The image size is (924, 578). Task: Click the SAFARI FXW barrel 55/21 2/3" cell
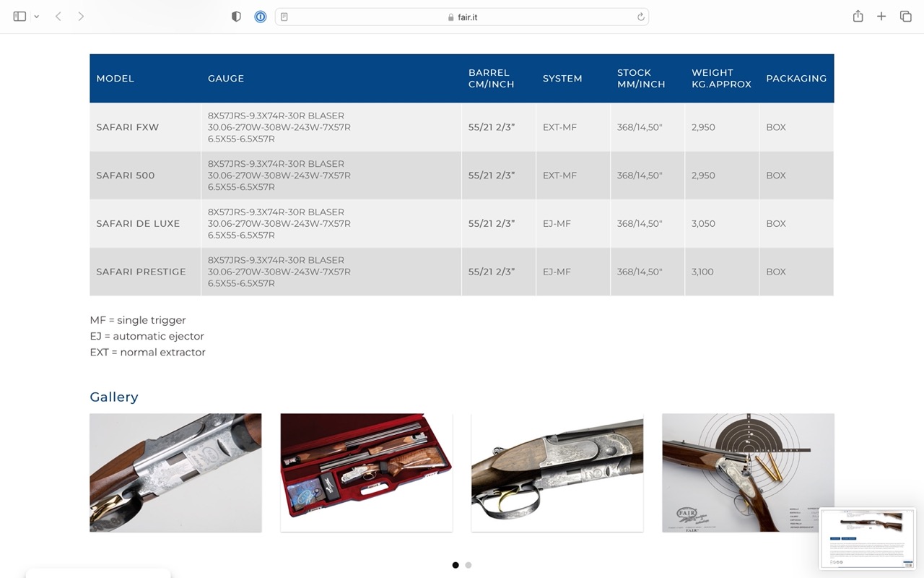click(x=499, y=127)
